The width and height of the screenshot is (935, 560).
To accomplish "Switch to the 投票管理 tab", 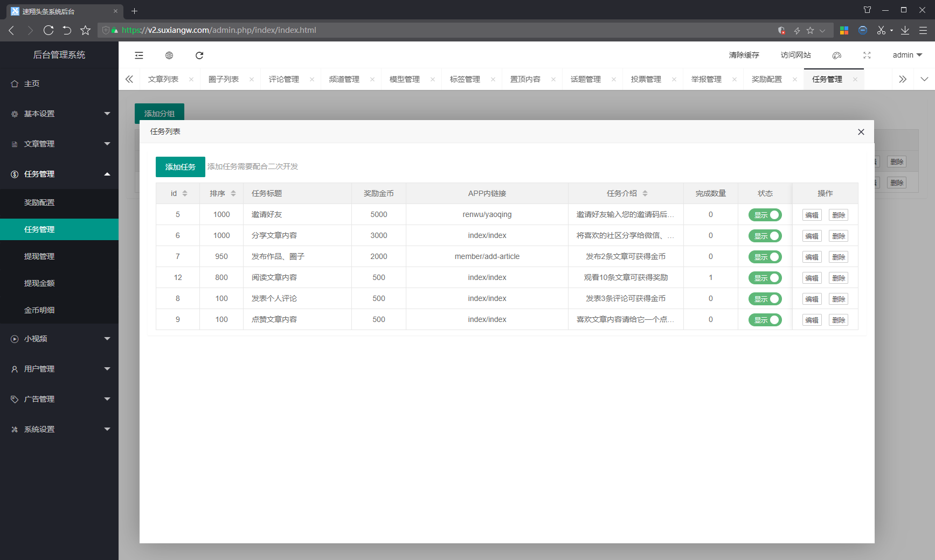I will 646,79.
